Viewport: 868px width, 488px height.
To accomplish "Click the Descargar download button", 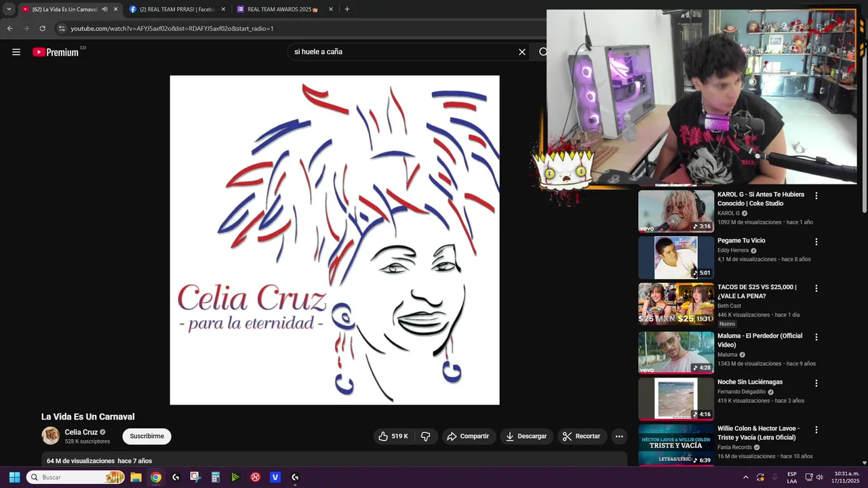I will [526, 436].
